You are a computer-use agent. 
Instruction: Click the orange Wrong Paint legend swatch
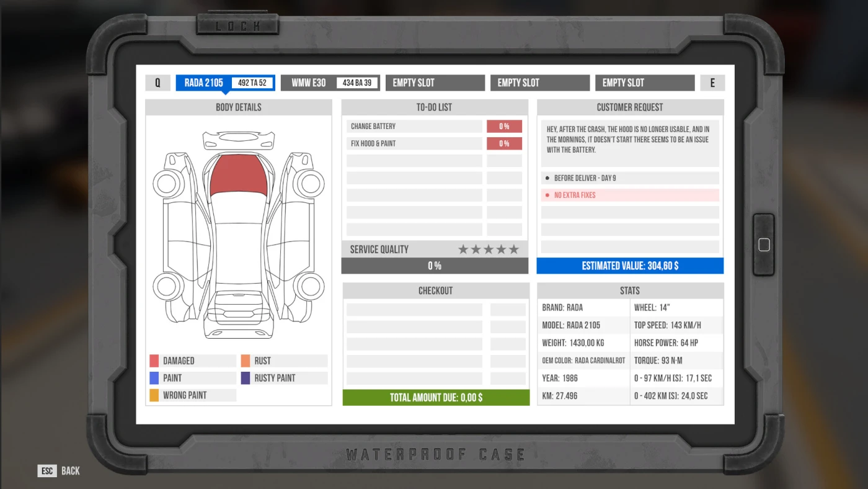pyautogui.click(x=154, y=395)
